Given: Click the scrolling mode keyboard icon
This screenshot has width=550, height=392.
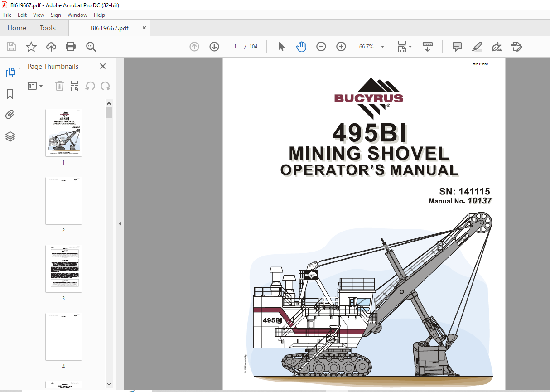Looking at the screenshot, I should (428, 47).
